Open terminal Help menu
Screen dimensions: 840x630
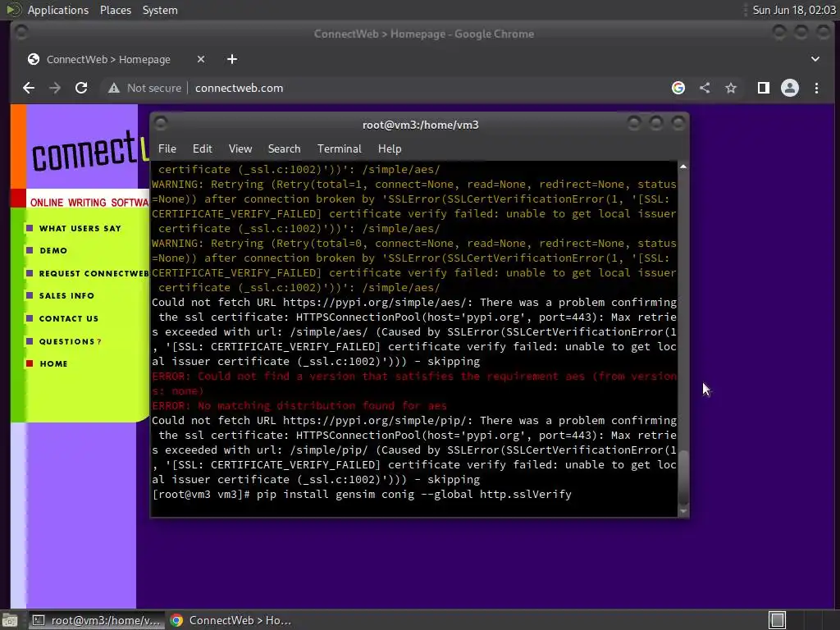(x=390, y=148)
